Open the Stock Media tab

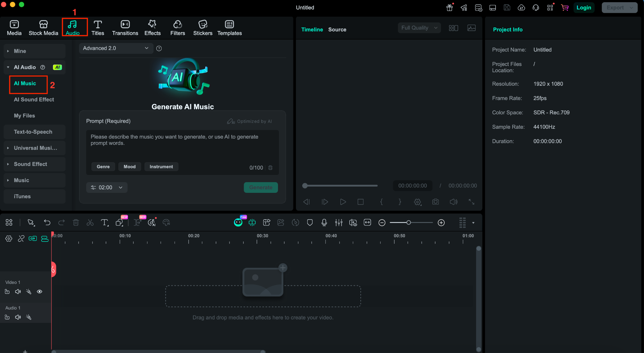[43, 28]
